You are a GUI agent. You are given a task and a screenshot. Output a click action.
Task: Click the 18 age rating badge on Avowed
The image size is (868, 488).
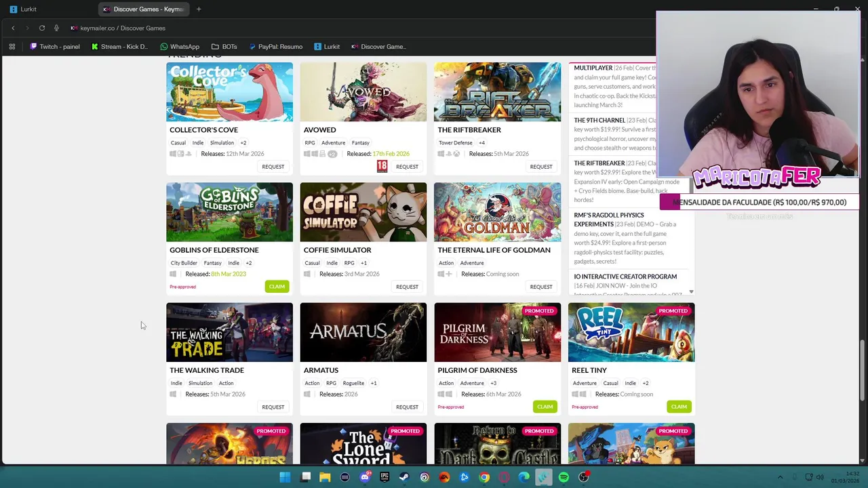382,166
